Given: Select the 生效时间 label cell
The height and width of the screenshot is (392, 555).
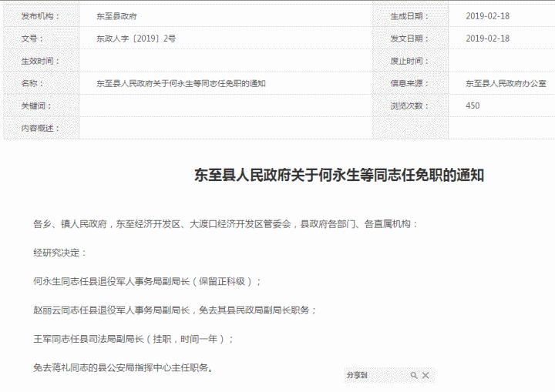Looking at the screenshot, I should tap(41, 61).
